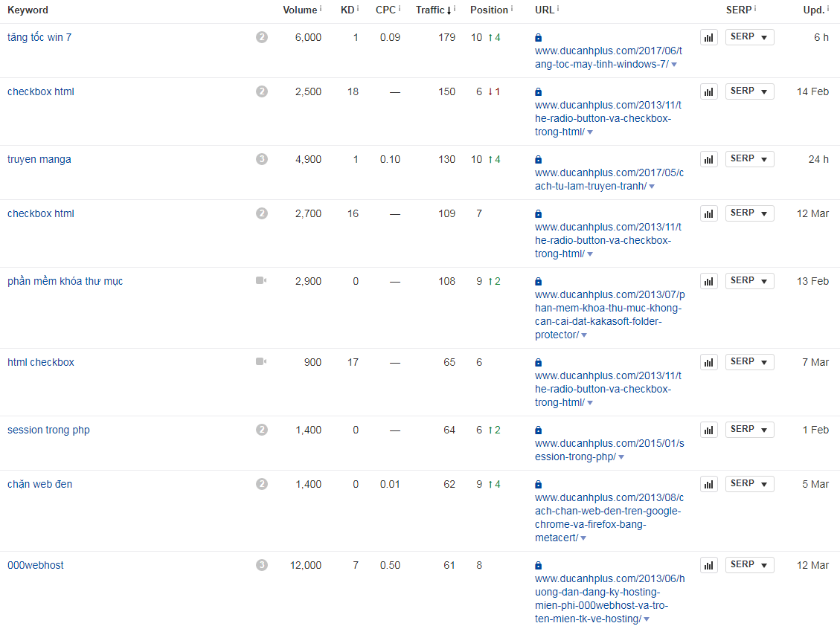Open keyword link chăn web đen
The width and height of the screenshot is (840, 626).
pos(39,484)
